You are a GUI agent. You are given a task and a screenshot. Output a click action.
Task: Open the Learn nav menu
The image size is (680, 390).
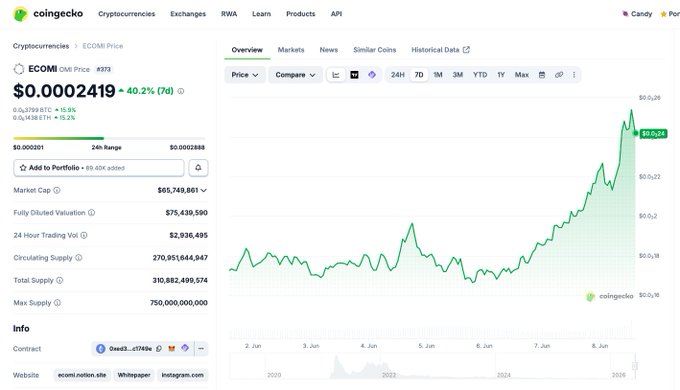[x=262, y=14]
